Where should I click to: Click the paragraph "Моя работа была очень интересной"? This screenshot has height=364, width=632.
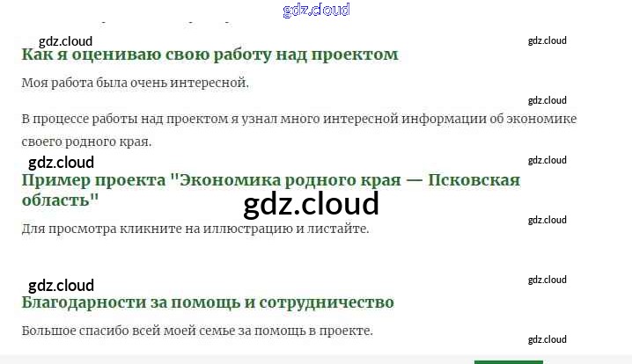coord(135,83)
